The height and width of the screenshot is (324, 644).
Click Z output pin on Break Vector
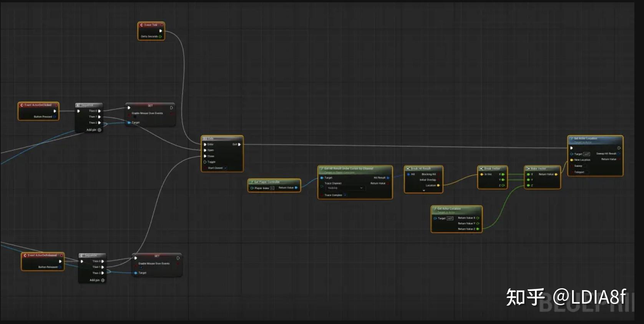point(503,185)
